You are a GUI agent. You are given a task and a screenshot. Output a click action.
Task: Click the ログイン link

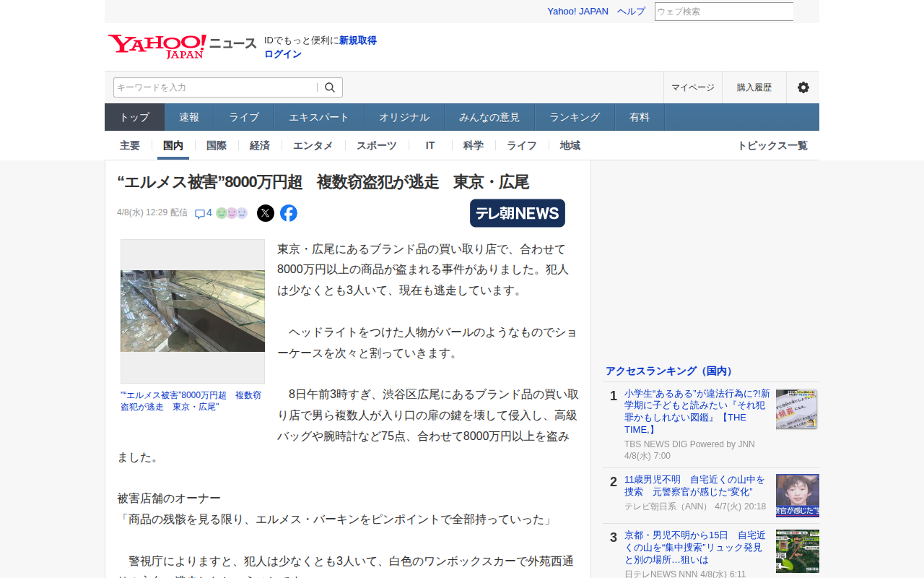point(283,54)
